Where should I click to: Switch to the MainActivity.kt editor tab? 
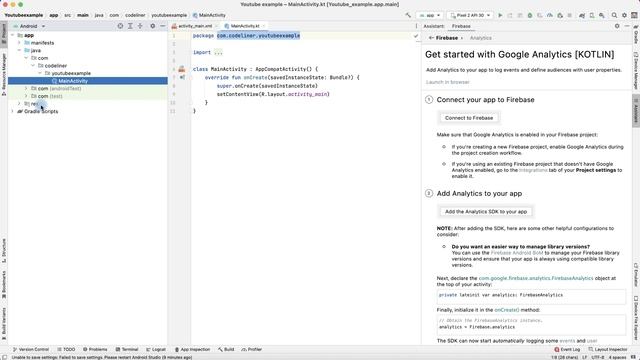245,26
